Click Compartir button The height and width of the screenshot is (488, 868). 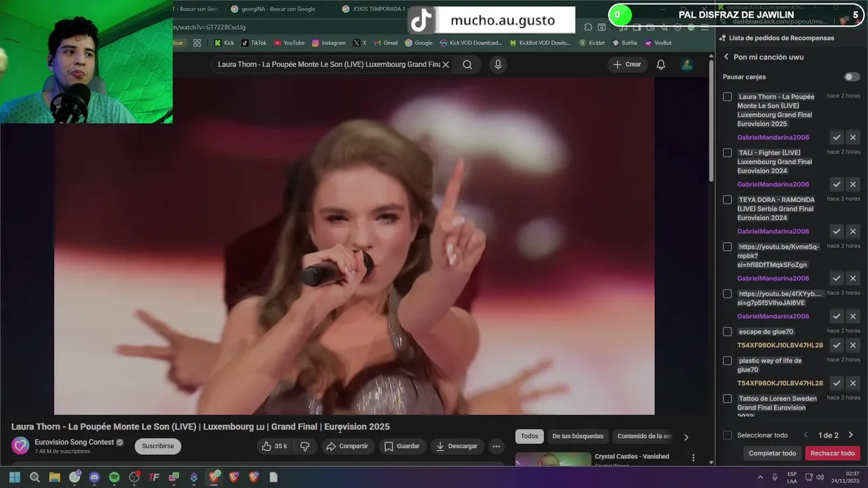click(x=347, y=446)
